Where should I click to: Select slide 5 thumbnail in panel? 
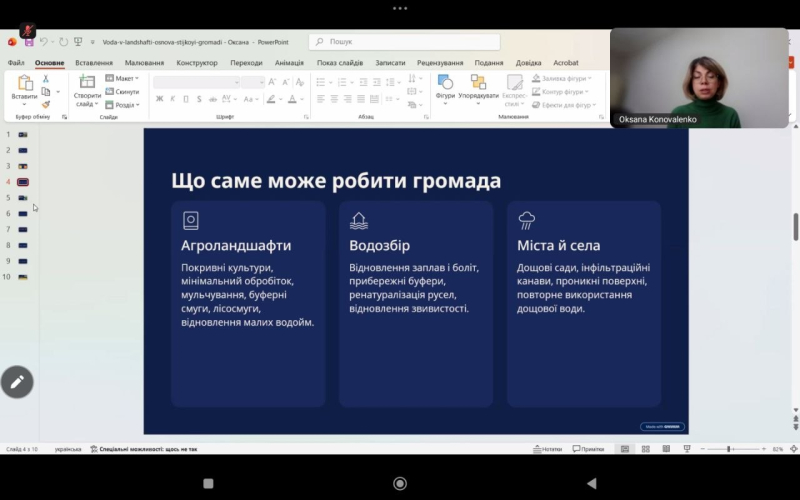pos(22,198)
